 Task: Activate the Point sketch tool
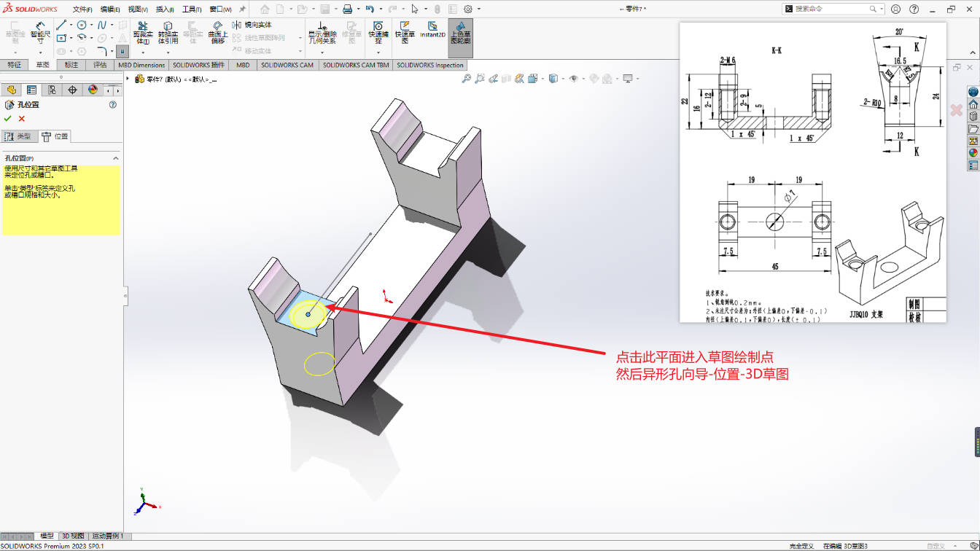122,51
